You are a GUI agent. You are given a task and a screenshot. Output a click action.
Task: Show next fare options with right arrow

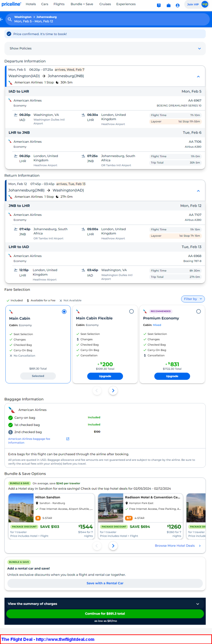tap(113, 391)
